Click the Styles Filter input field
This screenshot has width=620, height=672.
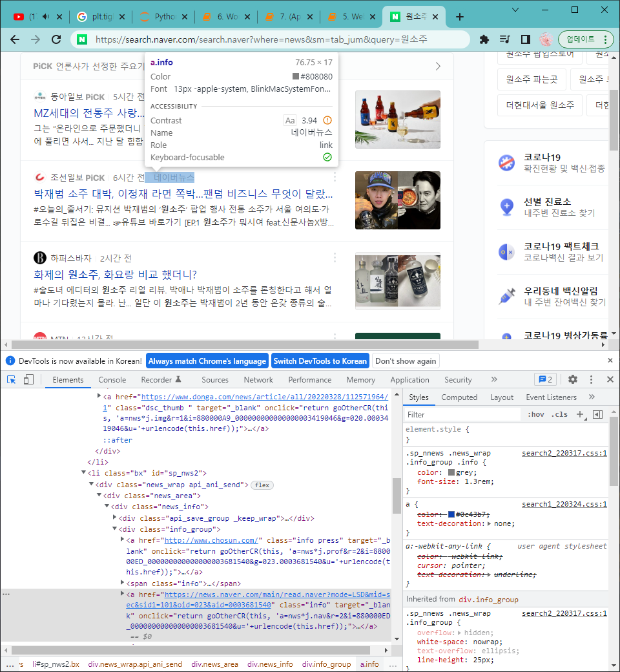(463, 414)
